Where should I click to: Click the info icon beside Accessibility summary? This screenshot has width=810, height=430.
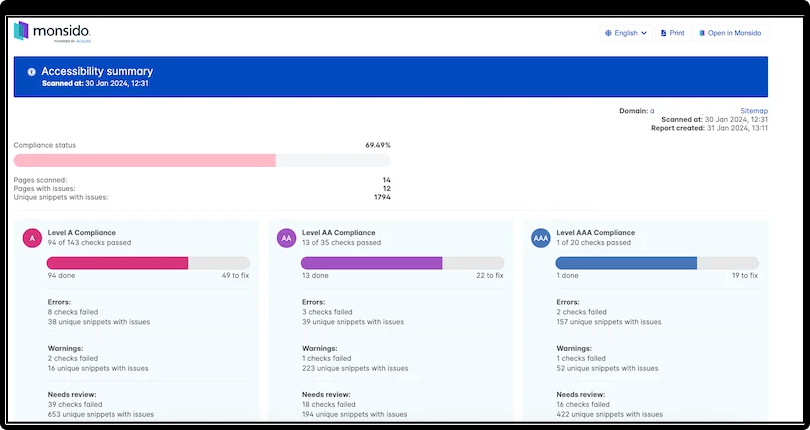31,72
